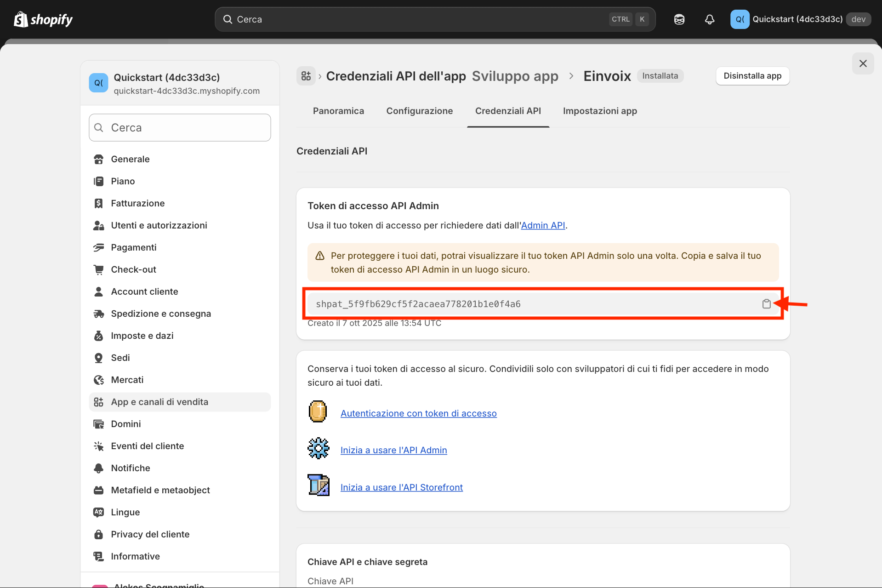Open Inizia a usare l'API Storefront link
882x588 pixels.
click(401, 487)
